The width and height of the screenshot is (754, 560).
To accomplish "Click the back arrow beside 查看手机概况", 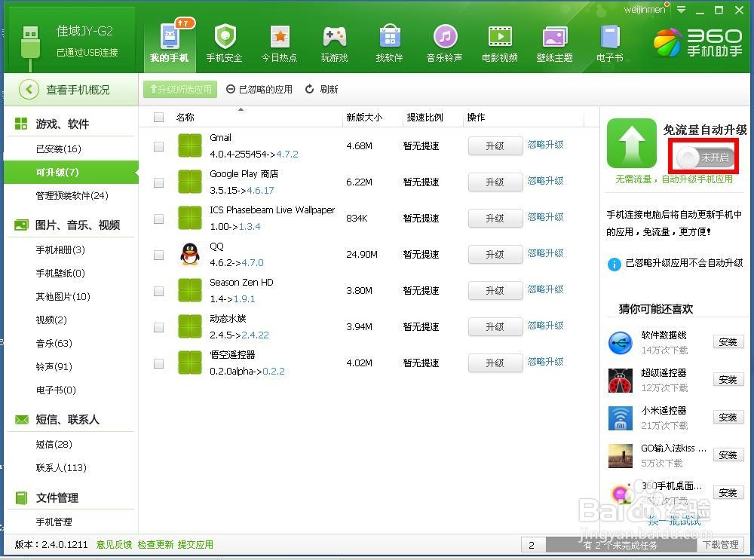I will pyautogui.click(x=29, y=90).
